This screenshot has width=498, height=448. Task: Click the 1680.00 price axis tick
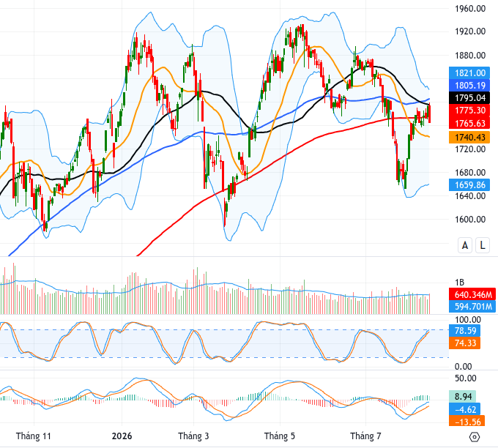[x=470, y=173]
